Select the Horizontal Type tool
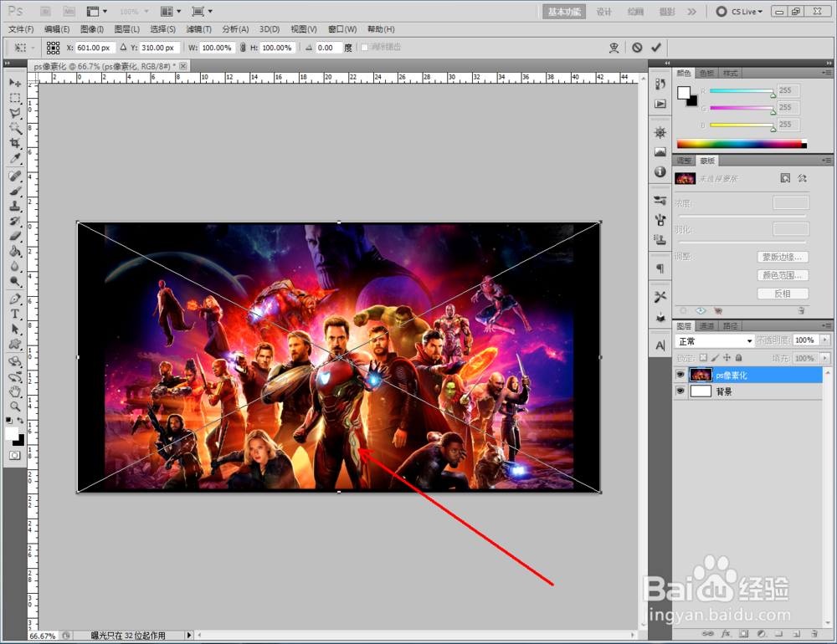Screen dimensions: 837x644 click(15, 314)
